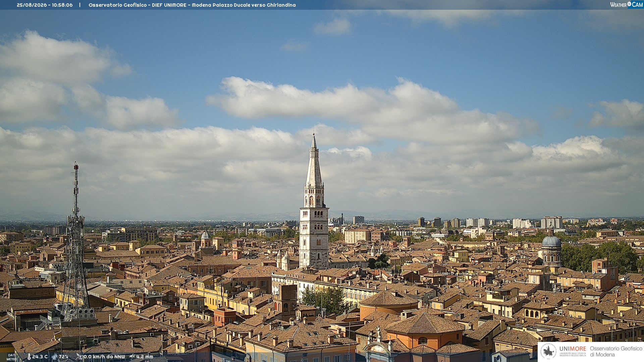Click the 4.2 mm rainfall value
The height and width of the screenshot is (362, 644).
tap(145, 357)
